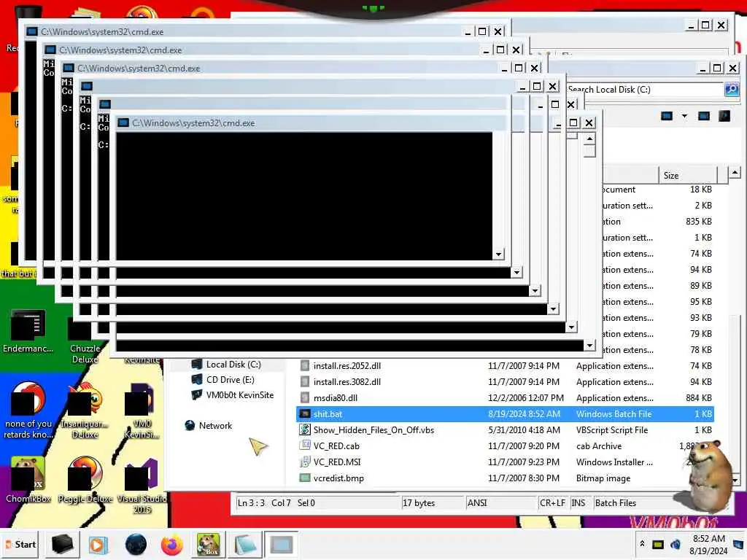Open the view options dropdown arrow
This screenshot has width=747, height=560.
(684, 116)
